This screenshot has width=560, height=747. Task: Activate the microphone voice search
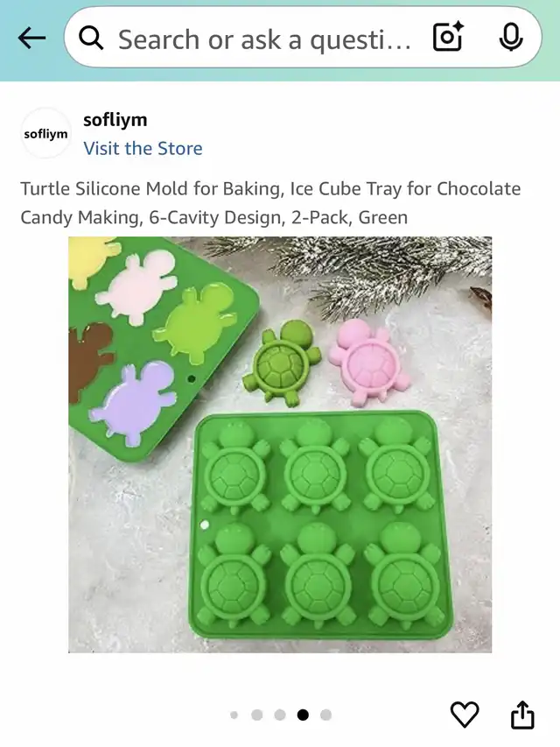click(511, 37)
